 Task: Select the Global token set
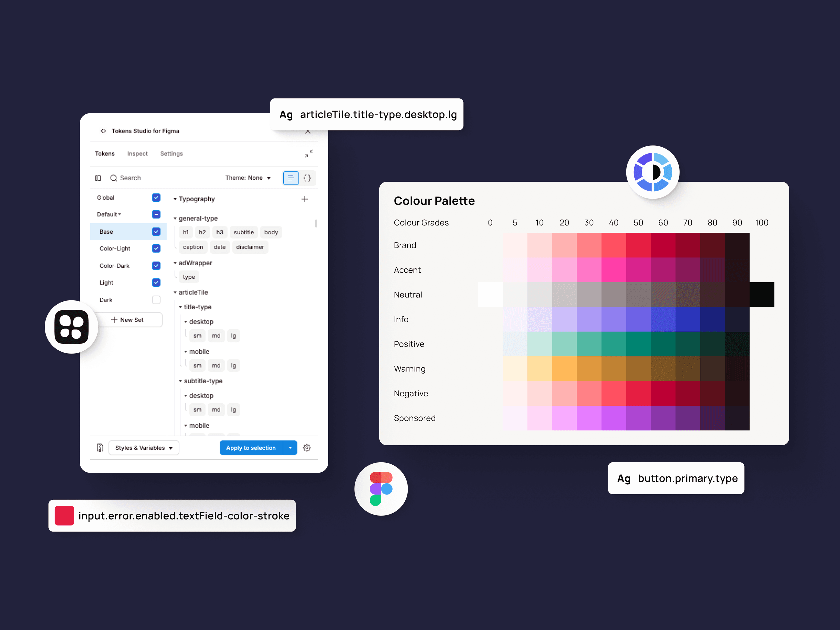(x=128, y=197)
